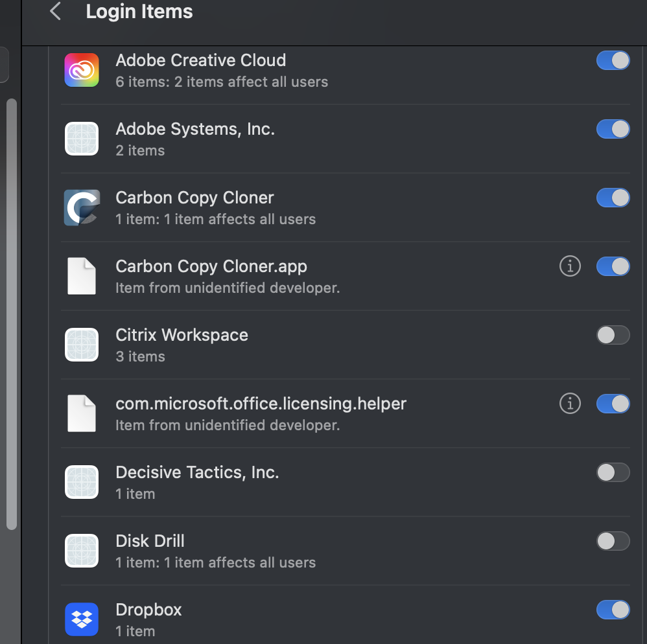Viewport: 647px width, 644px height.
Task: Select the Adobe Creative Cloud row
Action: [324, 69]
